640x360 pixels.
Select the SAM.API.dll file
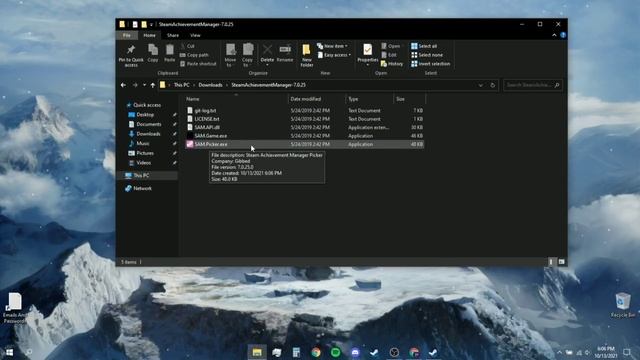pos(304,127)
